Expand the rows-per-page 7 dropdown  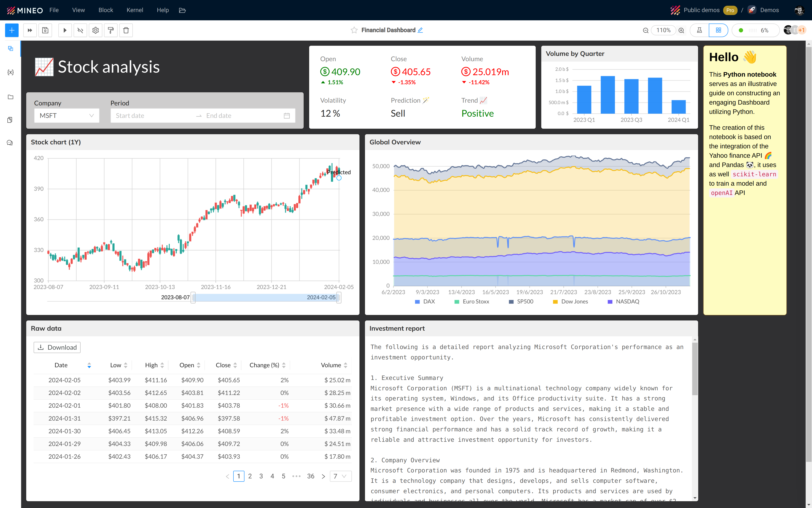(x=341, y=476)
